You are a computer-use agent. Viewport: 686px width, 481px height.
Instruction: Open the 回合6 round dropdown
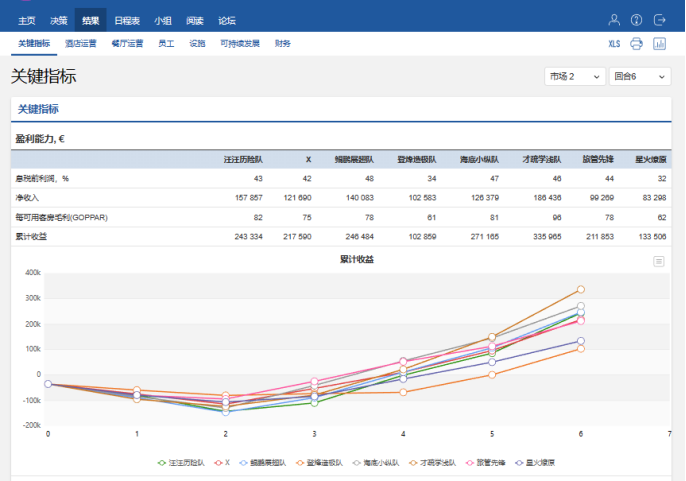point(640,77)
